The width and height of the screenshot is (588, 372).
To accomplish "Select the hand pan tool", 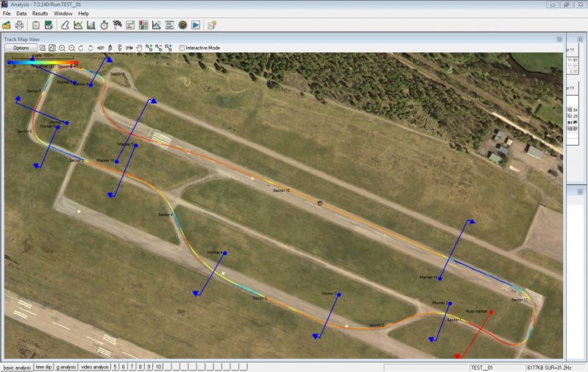I will coord(139,48).
